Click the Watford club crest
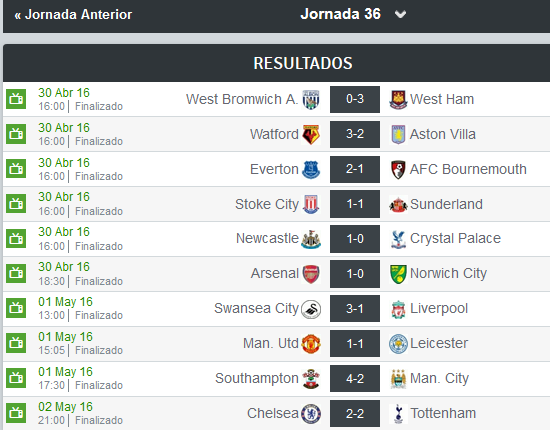 coord(311,134)
